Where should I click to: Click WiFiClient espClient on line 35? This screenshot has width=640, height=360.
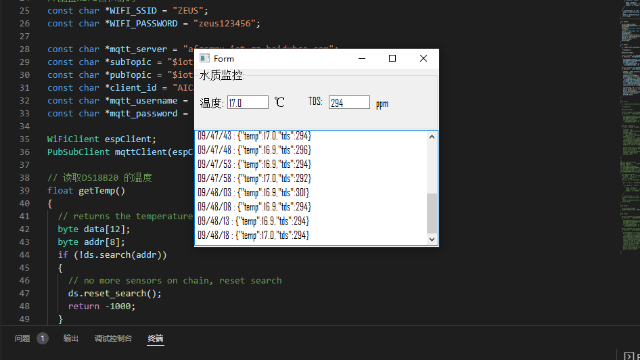click(x=102, y=139)
